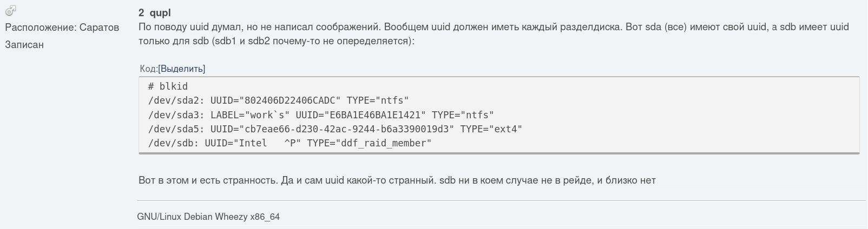Screen dimensions: 868x229
Task: Click the line starting "только для sdb"
Action: [276, 41]
